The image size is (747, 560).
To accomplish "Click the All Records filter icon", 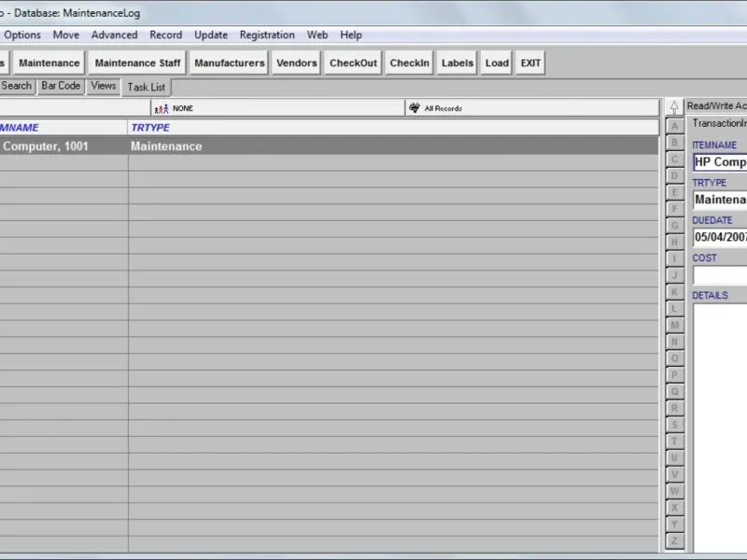I will point(415,108).
